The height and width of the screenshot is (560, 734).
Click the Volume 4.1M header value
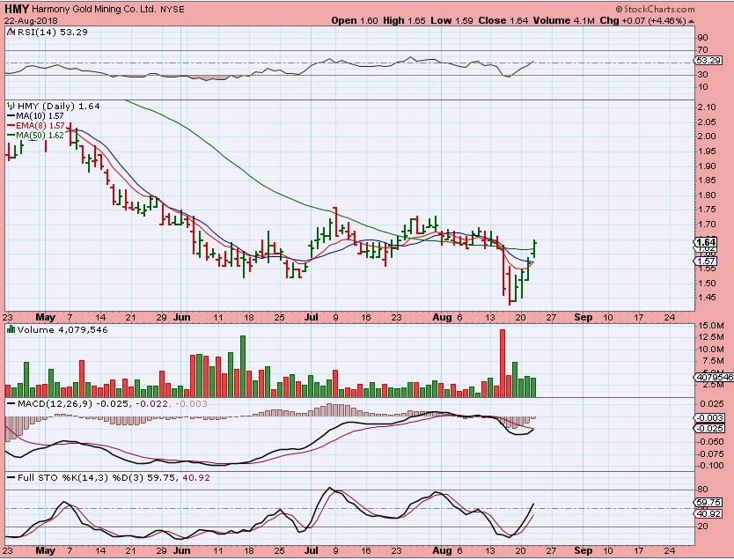(563, 20)
